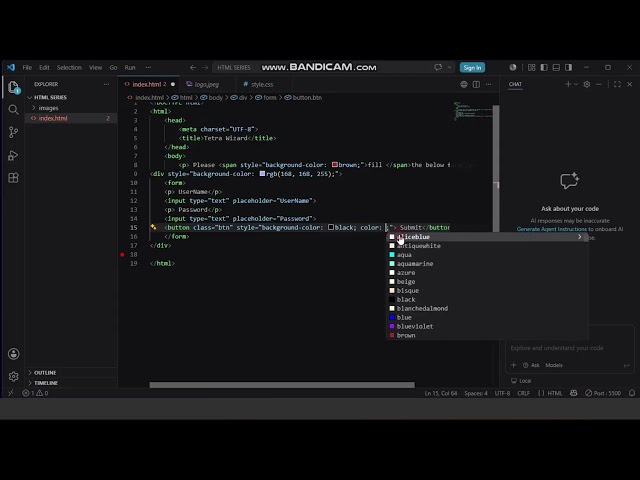
Task: Go back with the navigation arrow
Action: click(193, 67)
